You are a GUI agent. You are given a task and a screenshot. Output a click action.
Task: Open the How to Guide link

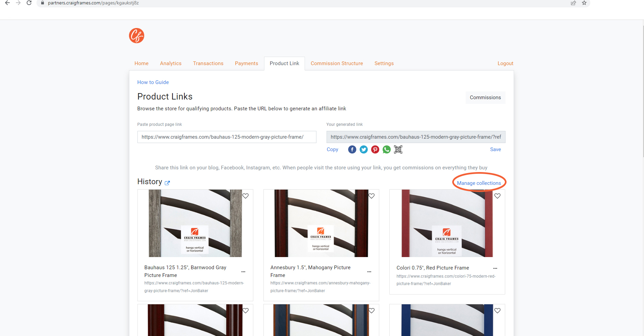153,82
